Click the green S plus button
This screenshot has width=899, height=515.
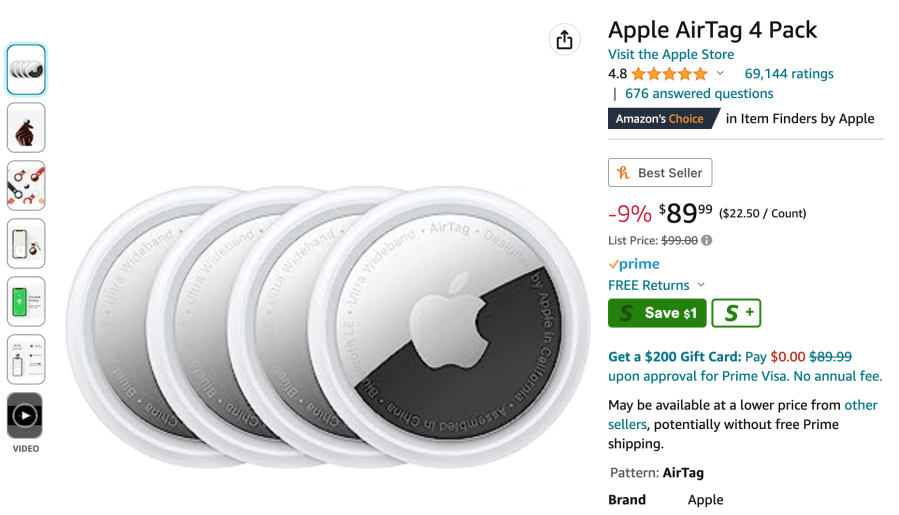click(736, 313)
